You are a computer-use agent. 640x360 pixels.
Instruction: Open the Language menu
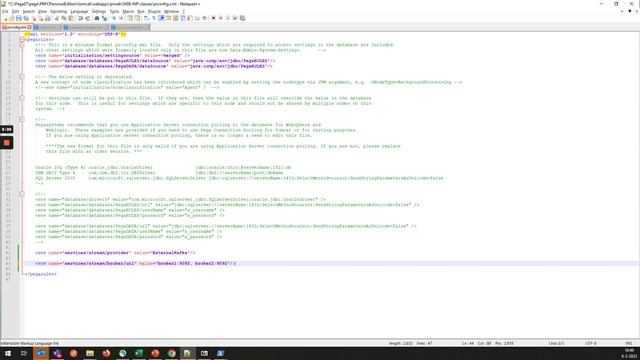pyautogui.click(x=79, y=11)
